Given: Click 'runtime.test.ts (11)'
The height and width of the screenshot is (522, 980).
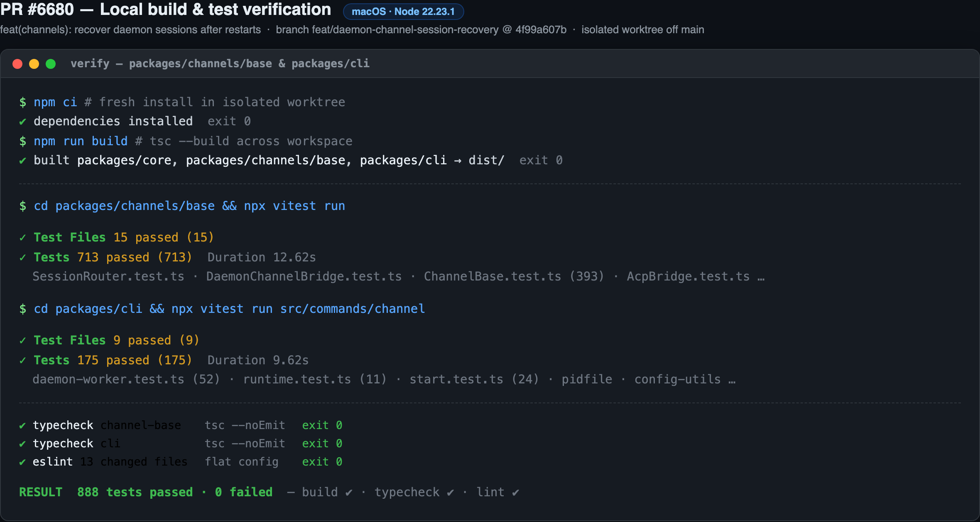Looking at the screenshot, I should pos(315,379).
